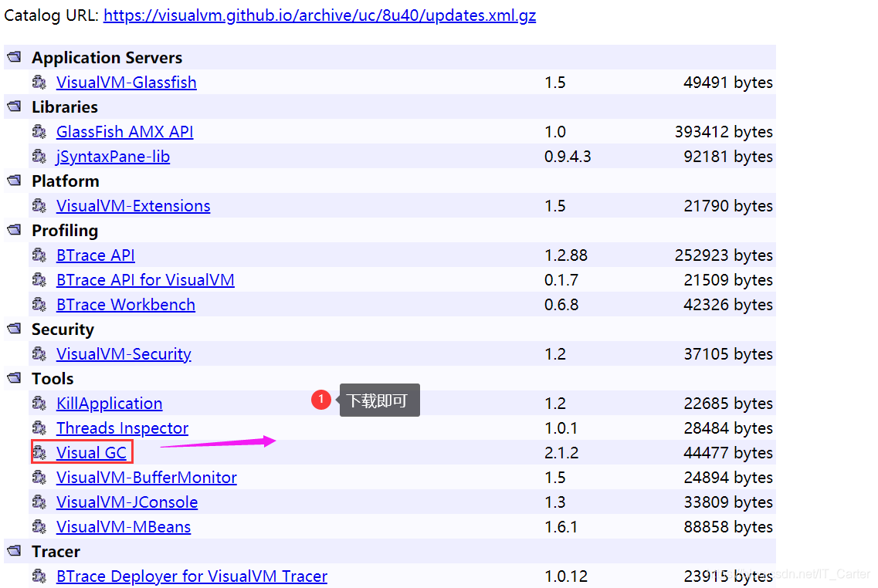Screen dimensions: 878x588
Task: Select the Tools category heading
Action: click(x=53, y=379)
